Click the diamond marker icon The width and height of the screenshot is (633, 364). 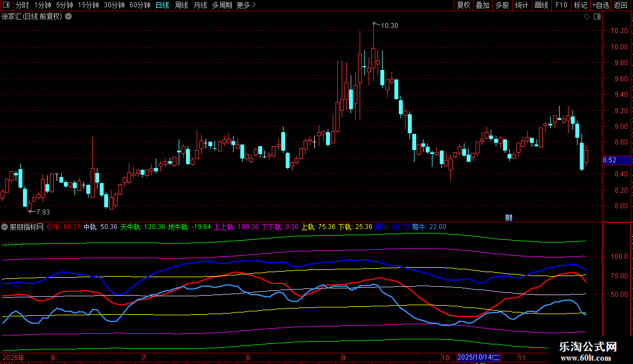click(587, 17)
